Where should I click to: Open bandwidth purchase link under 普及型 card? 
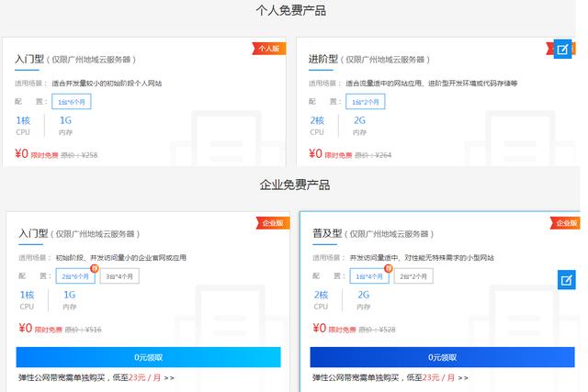[x=390, y=377]
